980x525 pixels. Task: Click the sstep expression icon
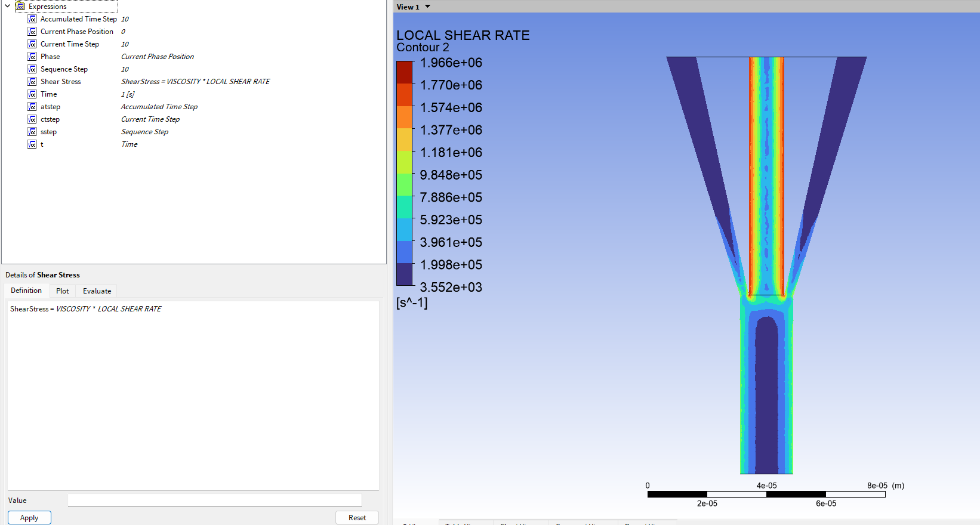[32, 132]
